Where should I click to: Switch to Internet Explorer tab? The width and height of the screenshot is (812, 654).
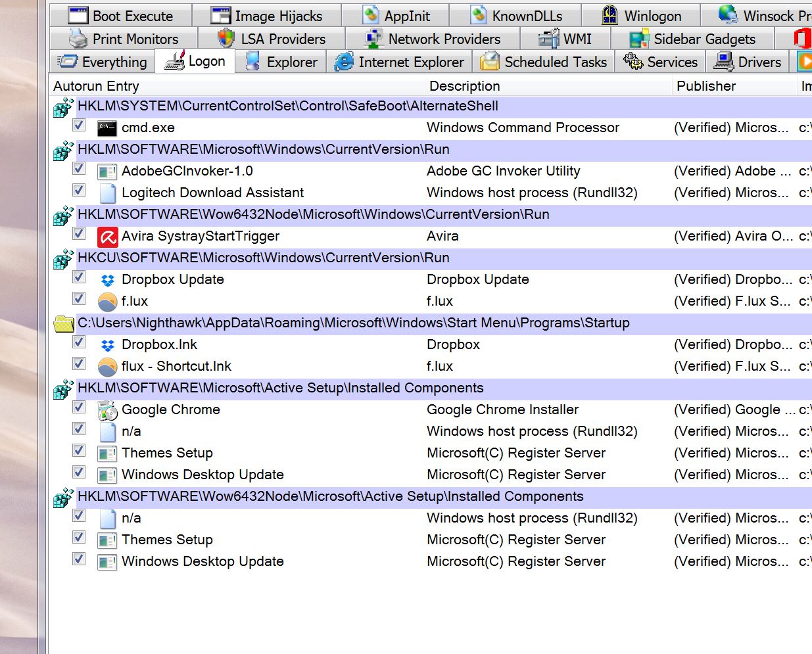[x=399, y=62]
